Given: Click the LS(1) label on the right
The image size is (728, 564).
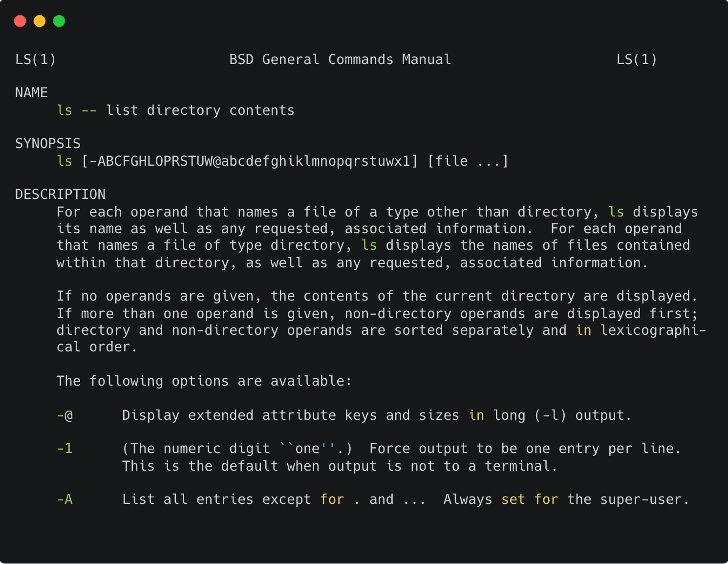Looking at the screenshot, I should 637,59.
